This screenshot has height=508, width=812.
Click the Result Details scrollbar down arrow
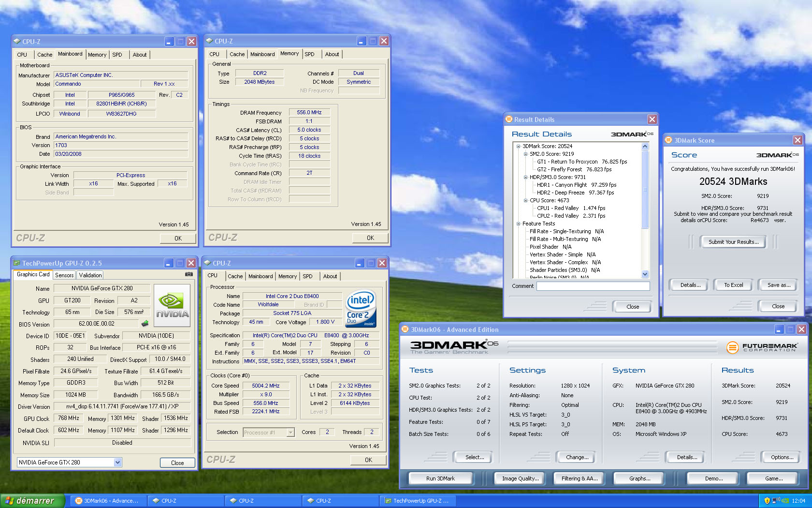645,274
